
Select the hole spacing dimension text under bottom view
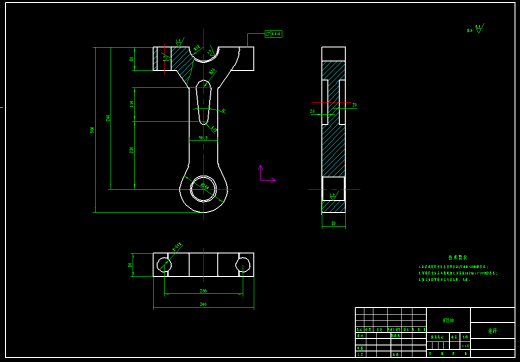point(203,291)
